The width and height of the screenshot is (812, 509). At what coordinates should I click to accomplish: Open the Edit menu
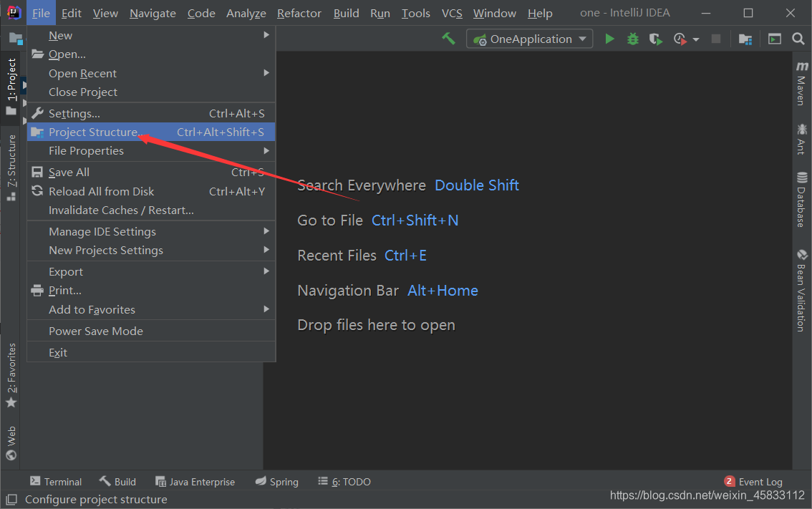click(72, 13)
